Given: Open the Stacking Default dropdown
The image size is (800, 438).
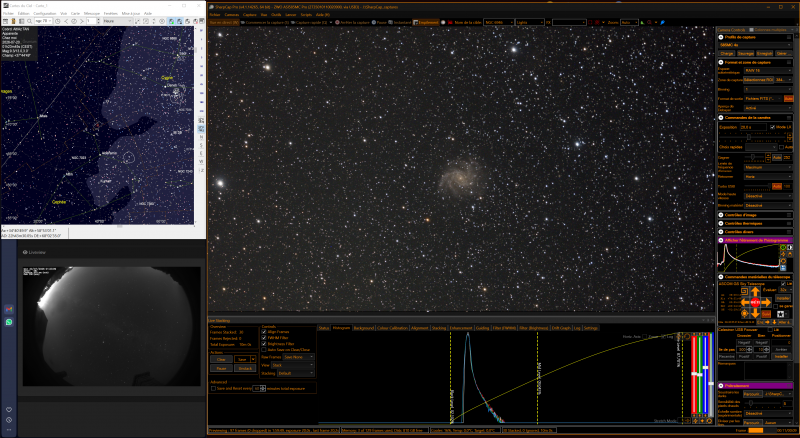Looking at the screenshot, I should tap(296, 373).
